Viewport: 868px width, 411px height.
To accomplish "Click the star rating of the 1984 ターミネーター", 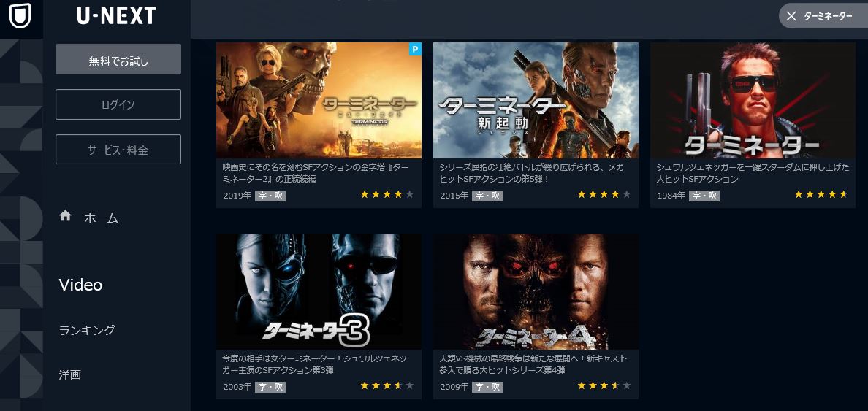I will [x=821, y=195].
